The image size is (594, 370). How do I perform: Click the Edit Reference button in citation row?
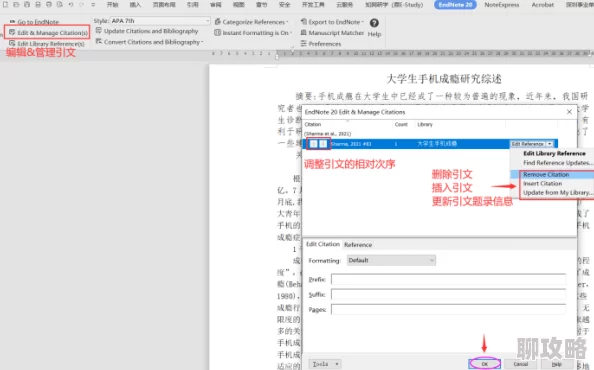click(x=527, y=144)
